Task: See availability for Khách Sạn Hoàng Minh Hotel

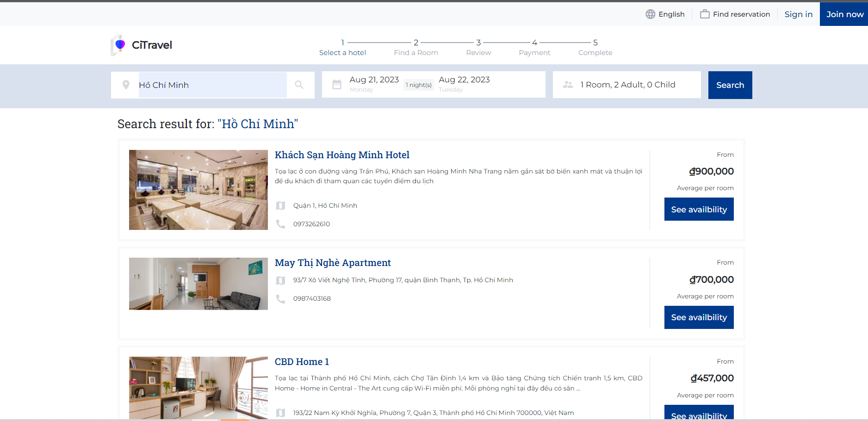Action: (699, 209)
